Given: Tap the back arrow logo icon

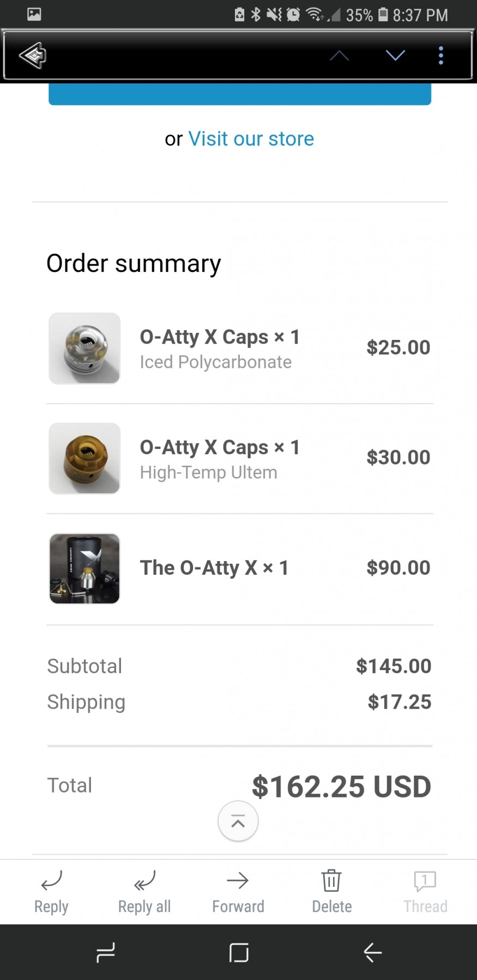Looking at the screenshot, I should 33,55.
